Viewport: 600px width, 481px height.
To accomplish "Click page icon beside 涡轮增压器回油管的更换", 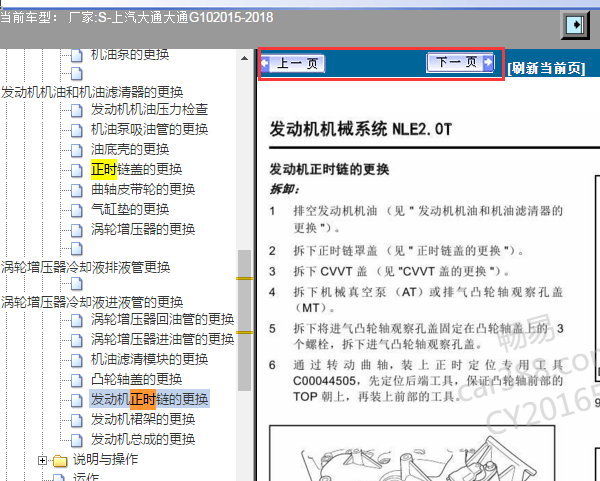I will [x=77, y=320].
